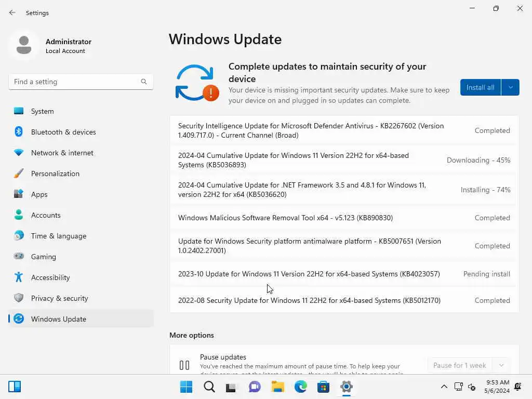Viewport: 532px width, 399px height.
Task: Click the pause icon beside Pause updates
Action: [x=184, y=365]
